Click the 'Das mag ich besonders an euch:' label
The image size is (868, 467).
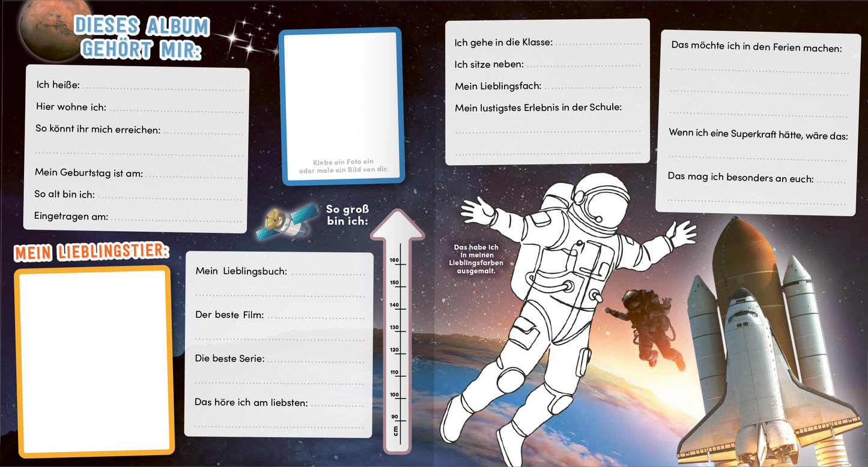[741, 178]
